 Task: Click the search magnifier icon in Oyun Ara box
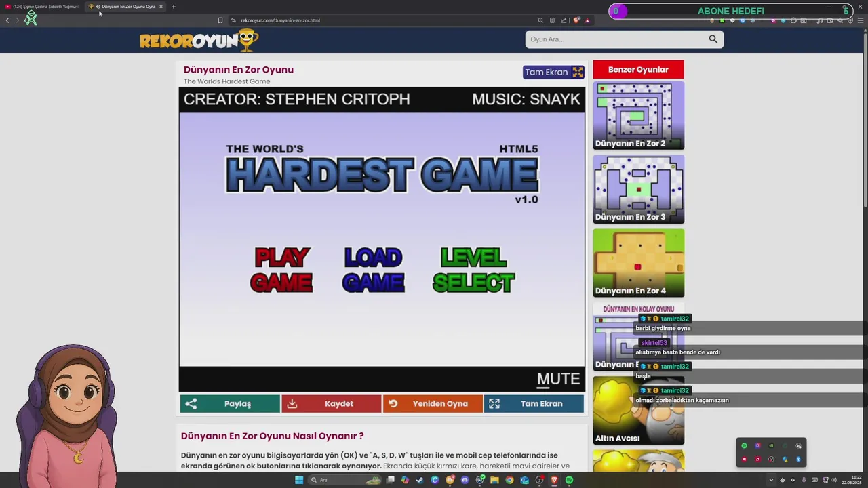[713, 39]
